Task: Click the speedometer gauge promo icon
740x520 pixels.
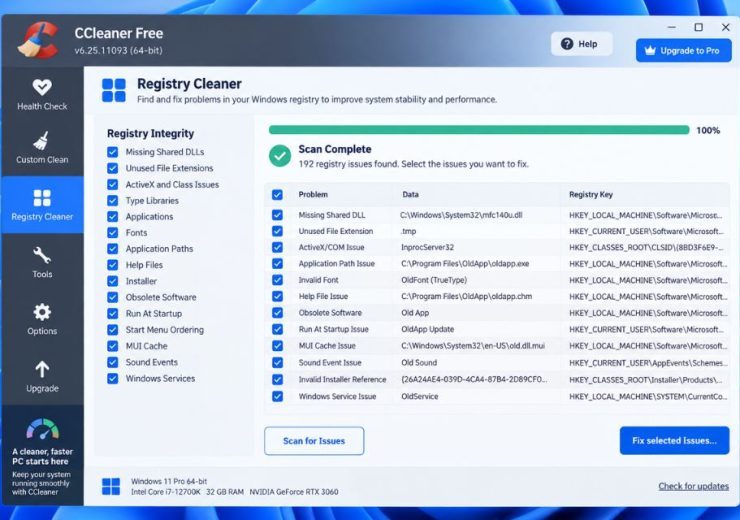Action: coord(42,429)
